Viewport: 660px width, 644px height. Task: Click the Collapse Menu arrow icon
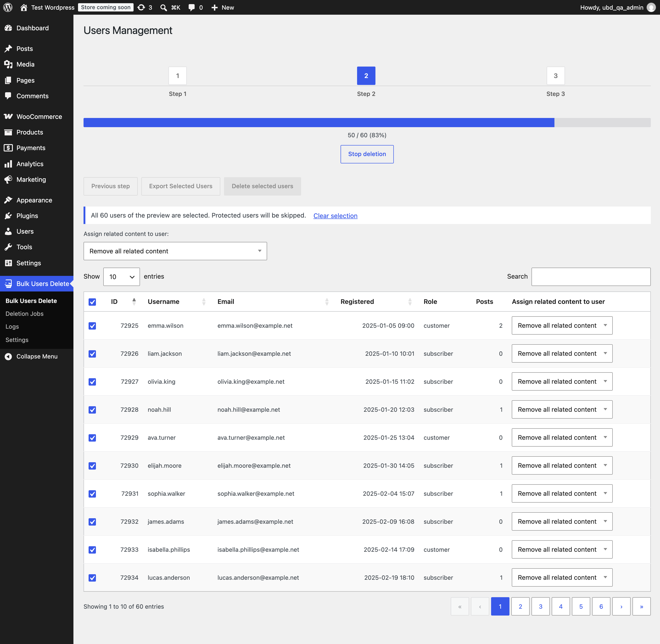(x=8, y=356)
